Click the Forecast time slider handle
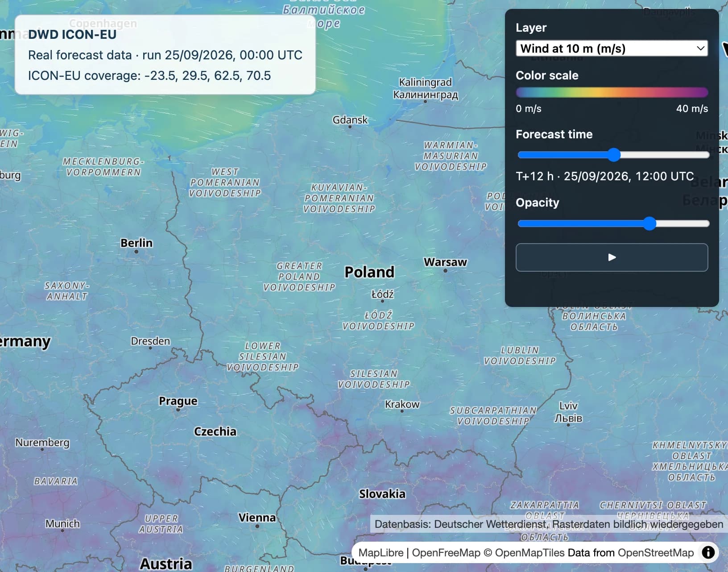The image size is (728, 572). tap(614, 155)
